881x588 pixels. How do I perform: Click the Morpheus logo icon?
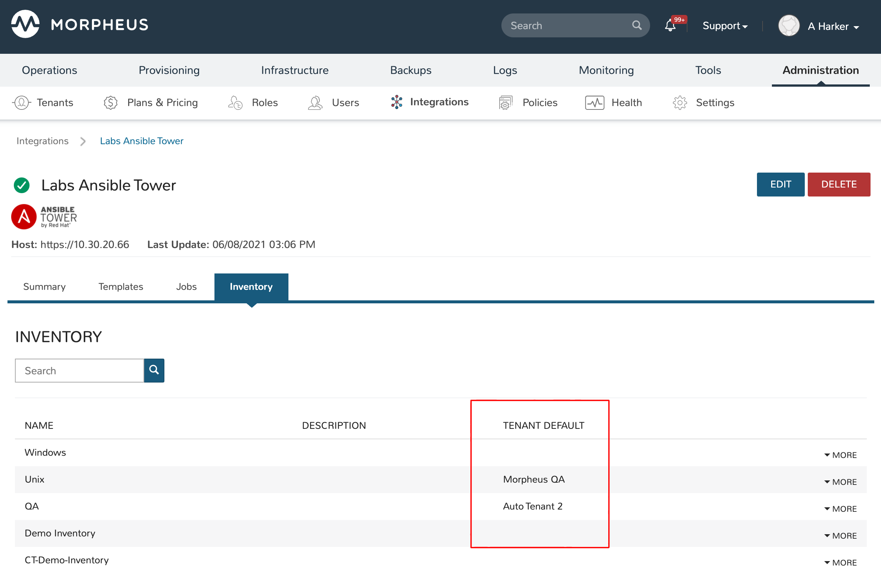point(25,24)
